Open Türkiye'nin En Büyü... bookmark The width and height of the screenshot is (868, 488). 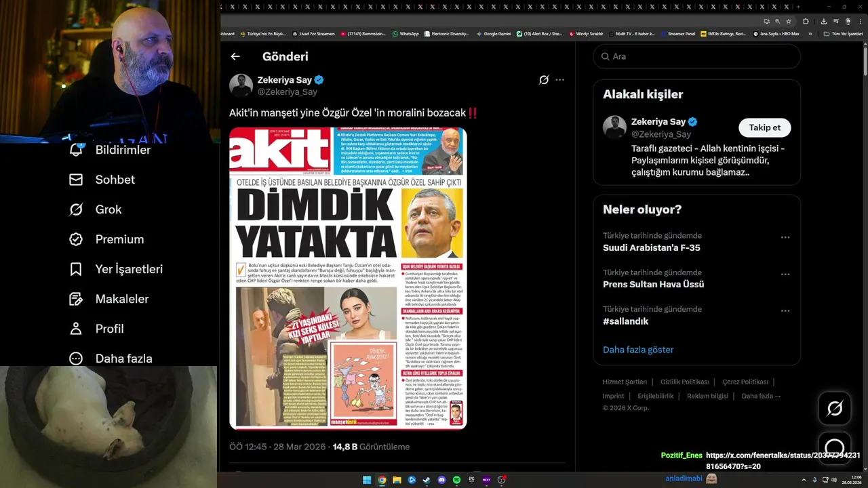click(x=263, y=34)
